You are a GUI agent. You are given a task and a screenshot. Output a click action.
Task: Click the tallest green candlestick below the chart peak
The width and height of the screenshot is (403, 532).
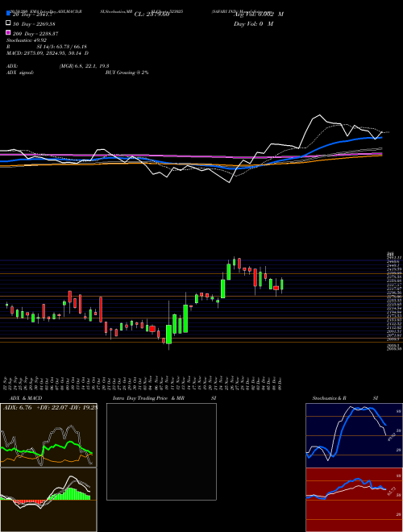[x=185, y=318]
